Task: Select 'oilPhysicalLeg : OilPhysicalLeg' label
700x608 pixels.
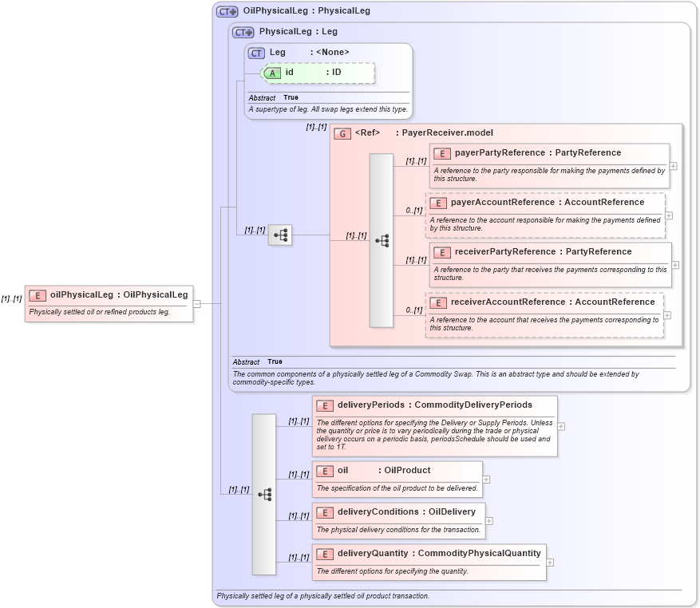Action: click(x=119, y=294)
